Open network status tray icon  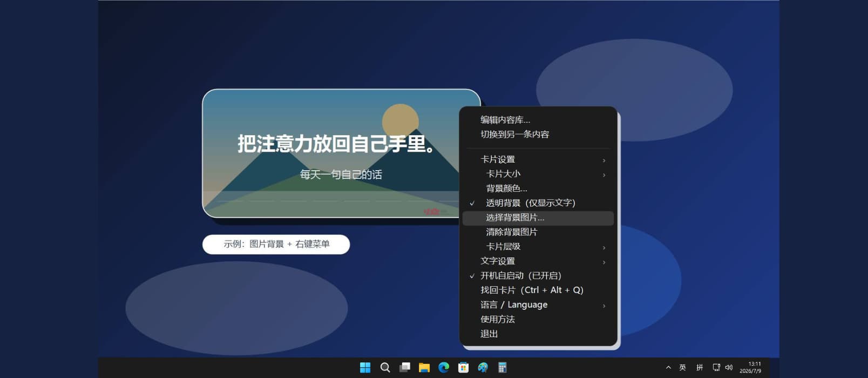(716, 368)
